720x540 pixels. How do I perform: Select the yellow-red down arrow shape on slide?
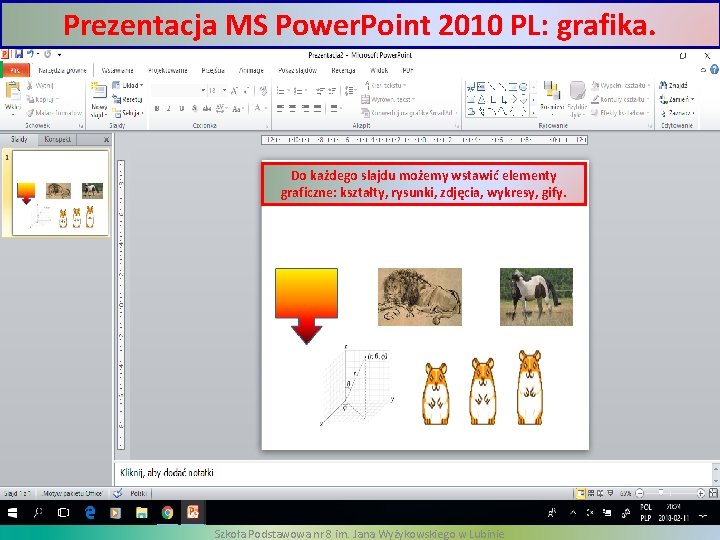tap(306, 306)
